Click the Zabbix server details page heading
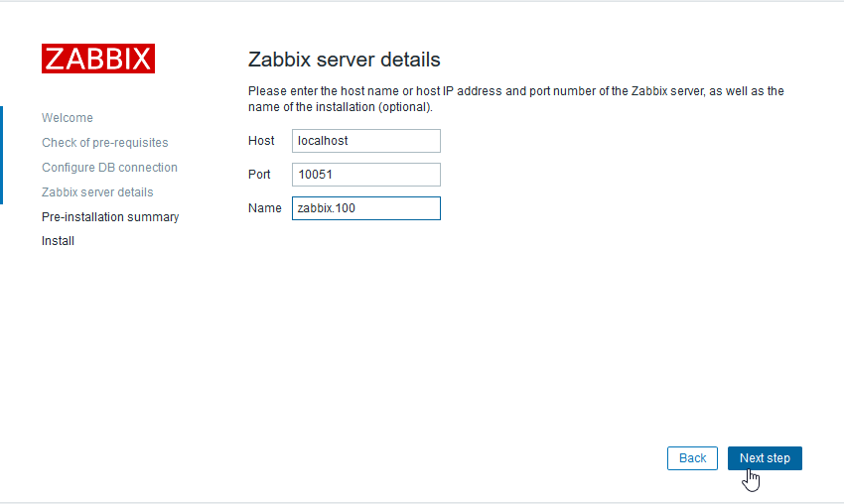This screenshot has width=844, height=504. point(344,60)
